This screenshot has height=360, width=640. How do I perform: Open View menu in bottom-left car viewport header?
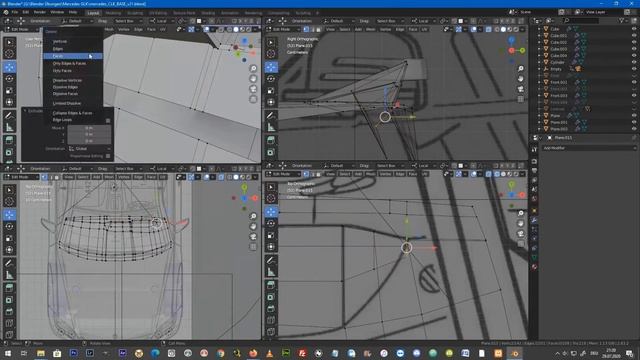coord(68,177)
